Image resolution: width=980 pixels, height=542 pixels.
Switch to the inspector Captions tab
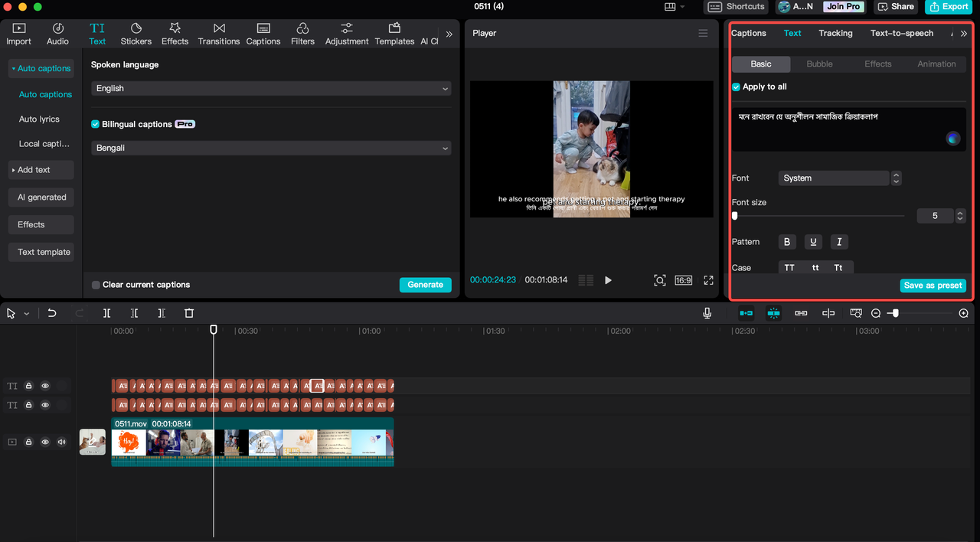pos(749,33)
